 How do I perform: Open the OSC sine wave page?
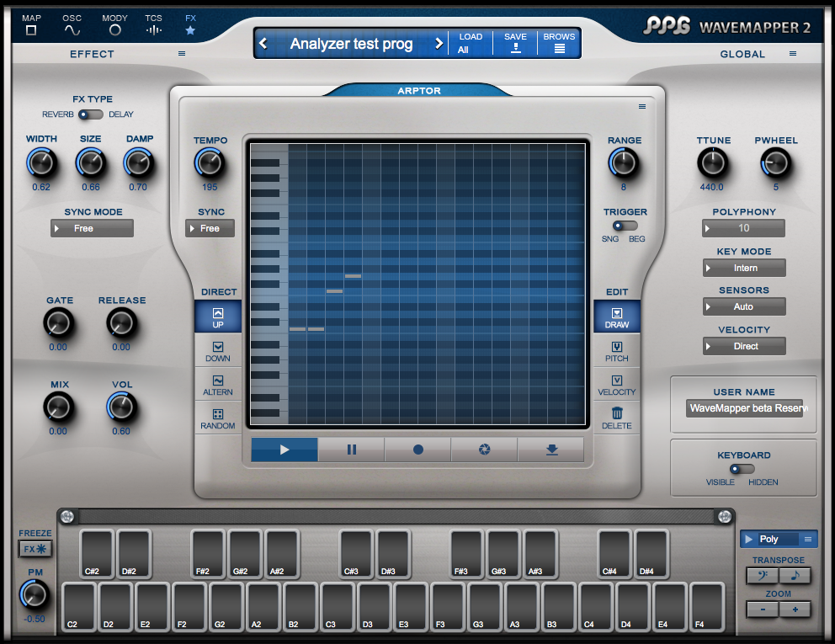(x=72, y=30)
